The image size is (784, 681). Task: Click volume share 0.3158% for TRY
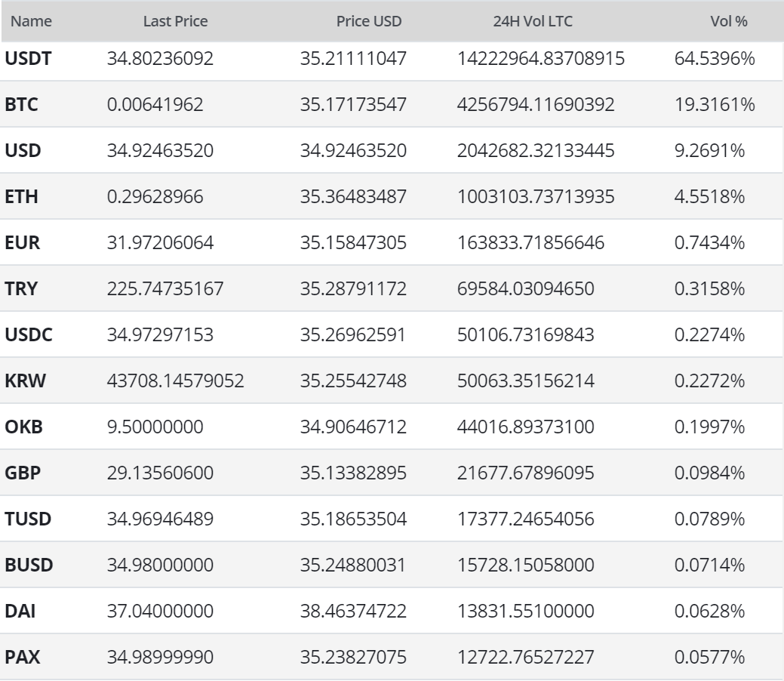(x=710, y=288)
